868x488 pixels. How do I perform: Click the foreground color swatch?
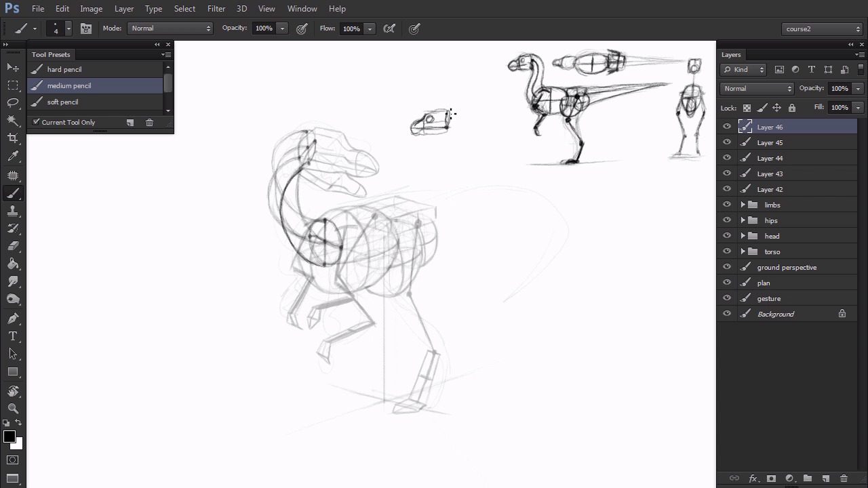tap(9, 437)
